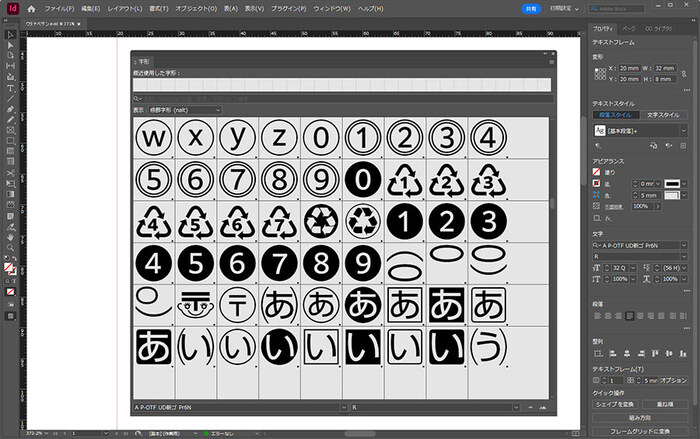Switch to 文字スタイル character style mode
The width and height of the screenshot is (700, 439).
coord(662,116)
